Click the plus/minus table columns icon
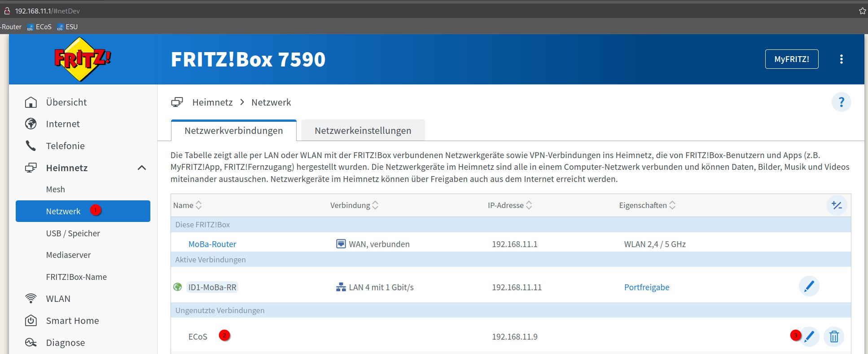This screenshot has width=868, height=354. click(x=837, y=205)
